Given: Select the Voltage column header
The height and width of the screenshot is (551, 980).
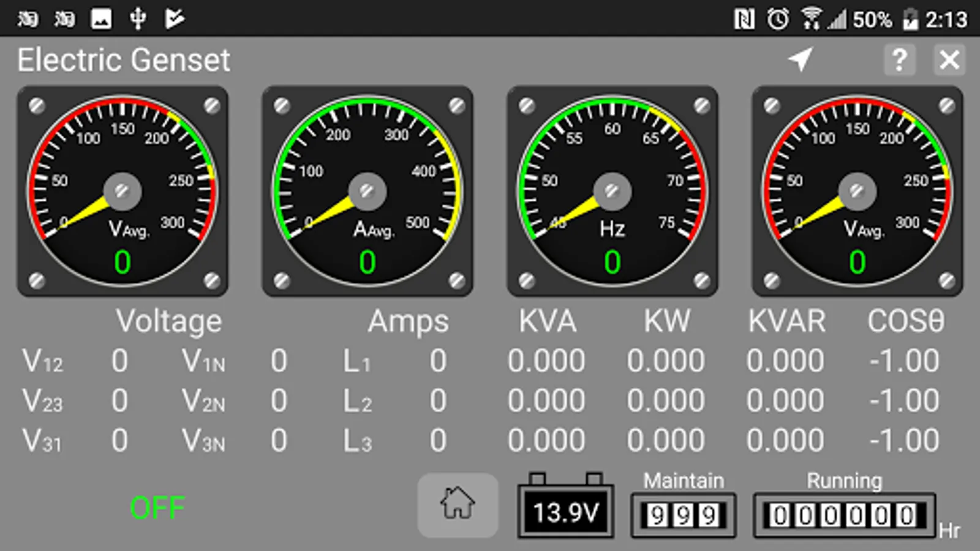Looking at the screenshot, I should point(169,321).
